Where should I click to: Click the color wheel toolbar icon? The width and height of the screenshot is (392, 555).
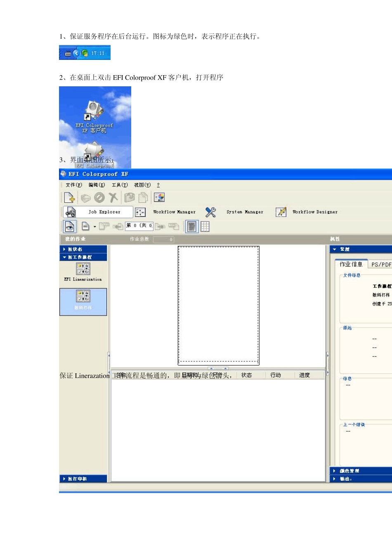coord(159,197)
